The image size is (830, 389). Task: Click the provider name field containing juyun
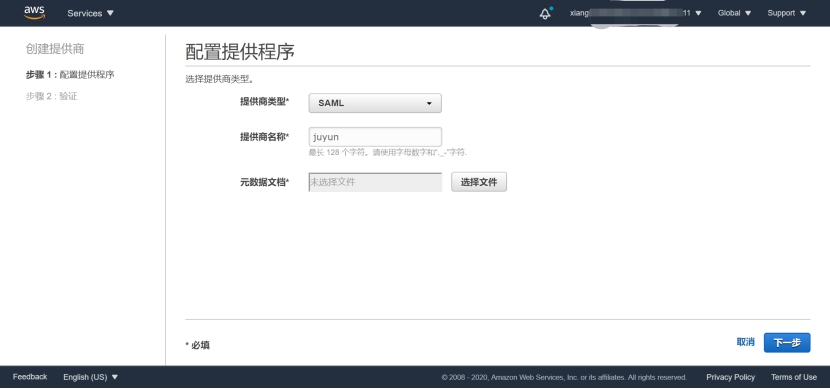[375, 137]
